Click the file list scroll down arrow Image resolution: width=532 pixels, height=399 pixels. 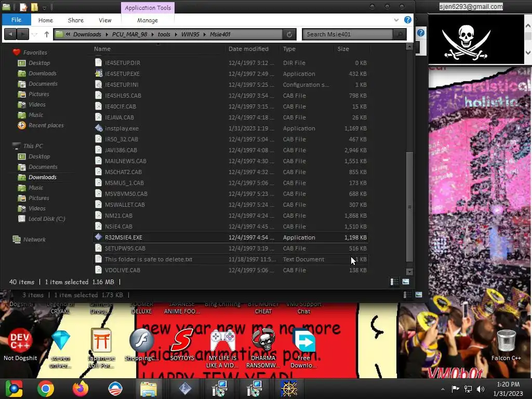pos(409,272)
